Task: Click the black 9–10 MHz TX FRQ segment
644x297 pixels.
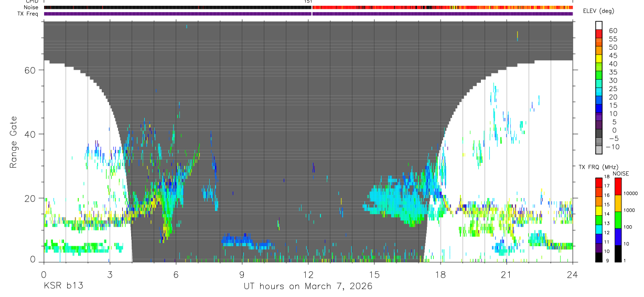Action: coord(599,257)
